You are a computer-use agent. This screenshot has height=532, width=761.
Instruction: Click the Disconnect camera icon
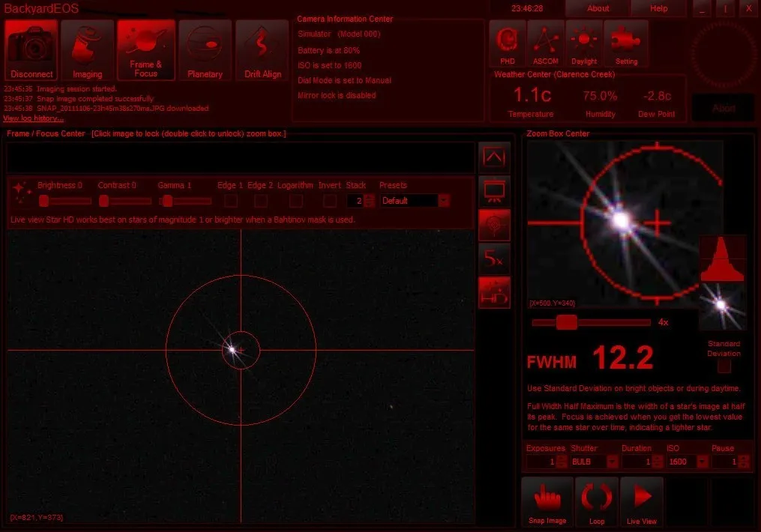[31, 49]
